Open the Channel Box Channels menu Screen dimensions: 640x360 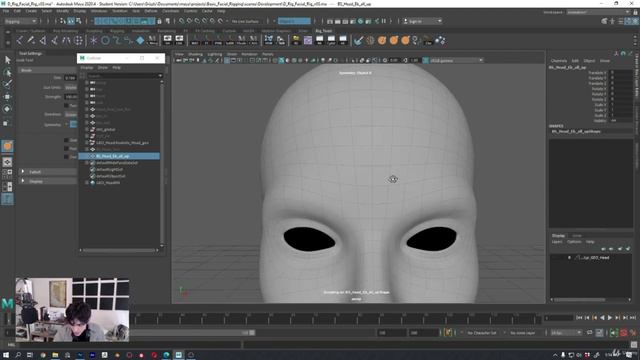point(559,60)
